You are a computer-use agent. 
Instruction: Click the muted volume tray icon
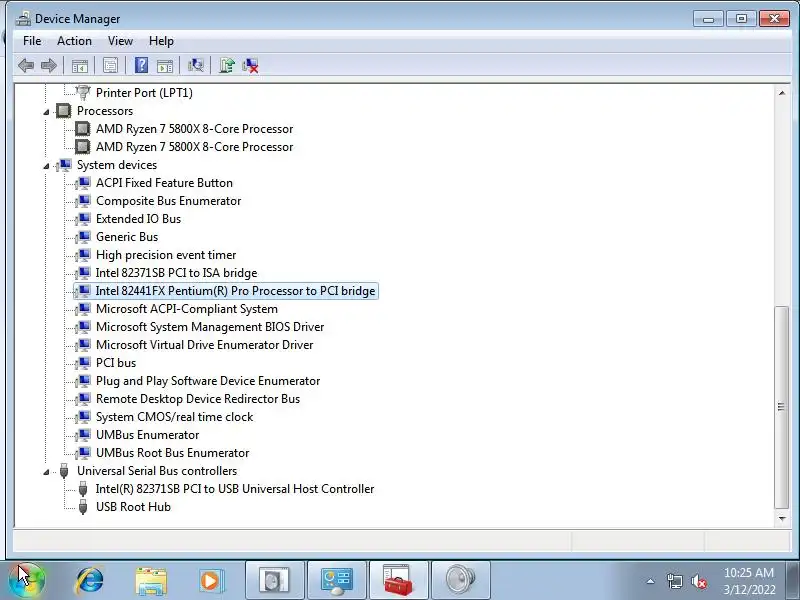tap(698, 581)
